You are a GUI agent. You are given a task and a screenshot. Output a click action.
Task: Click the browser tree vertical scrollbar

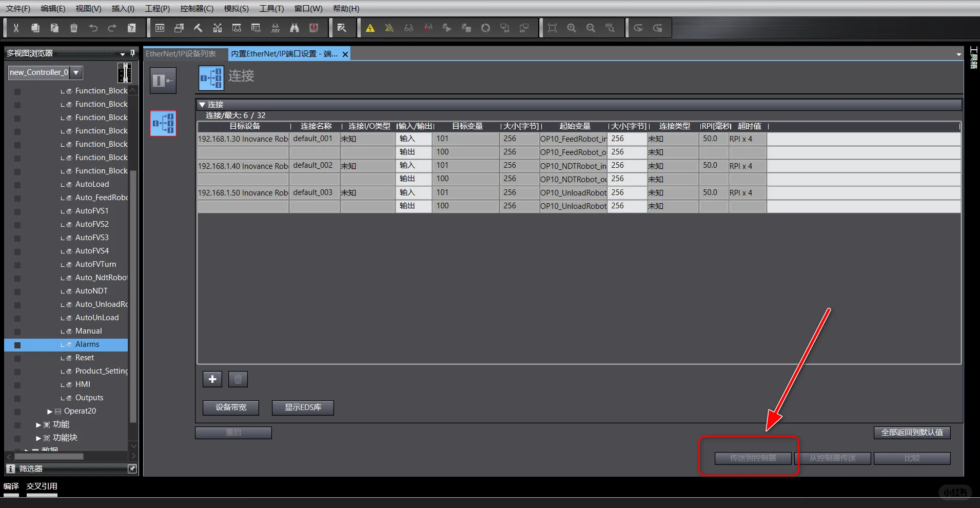[x=133, y=296]
